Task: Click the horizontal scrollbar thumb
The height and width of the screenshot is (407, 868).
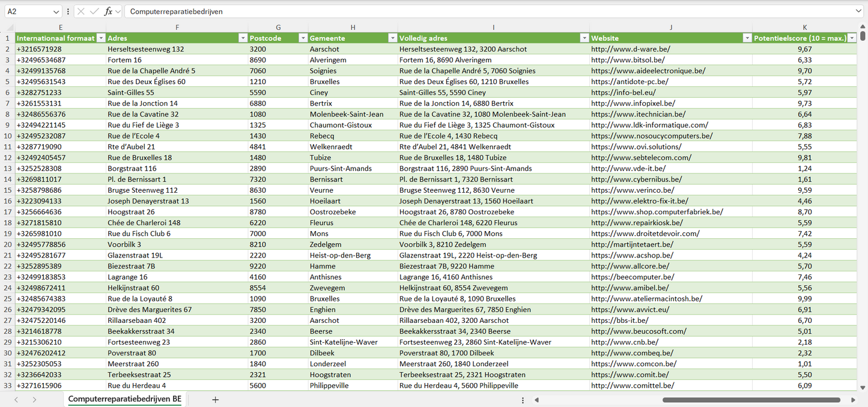Action: (754, 400)
